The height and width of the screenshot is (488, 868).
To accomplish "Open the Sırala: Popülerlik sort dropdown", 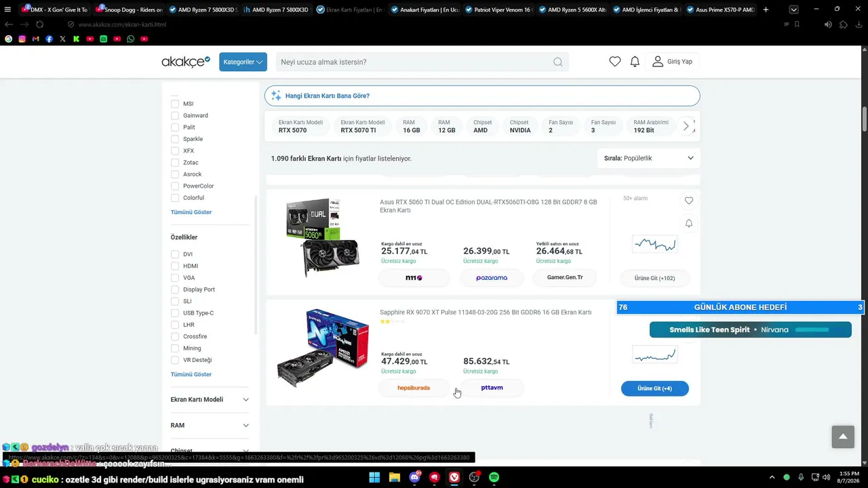I will 649,158.
